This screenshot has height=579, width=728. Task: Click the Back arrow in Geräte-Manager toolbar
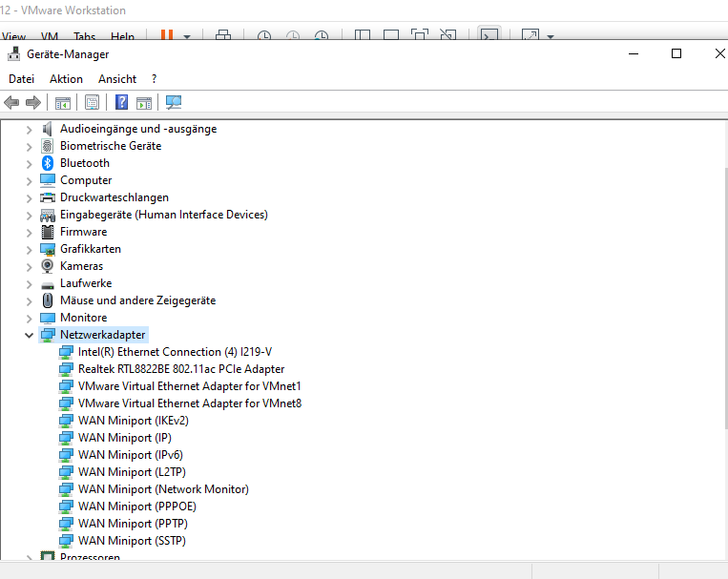pos(11,102)
